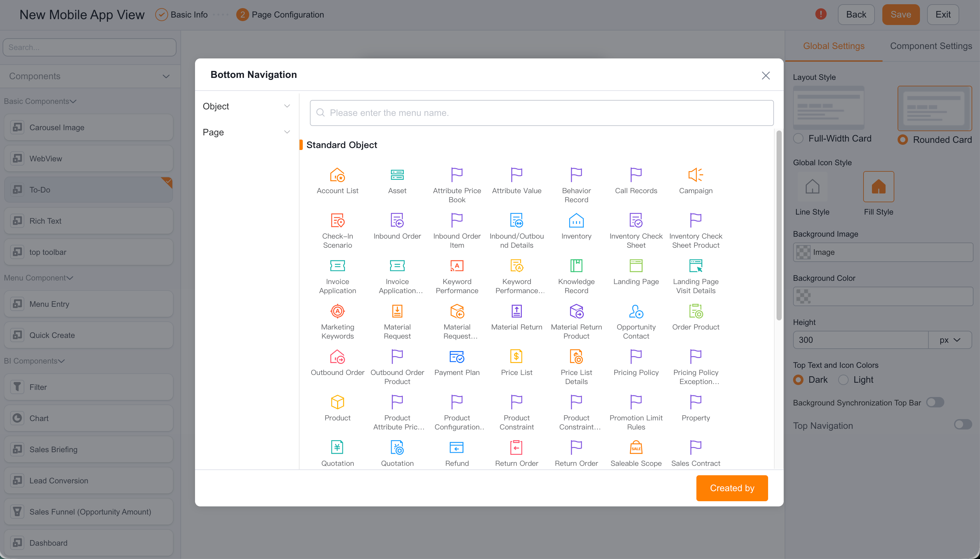Screen dimensions: 980x559
Task: Go to Page Configuration step
Action: tap(280, 15)
